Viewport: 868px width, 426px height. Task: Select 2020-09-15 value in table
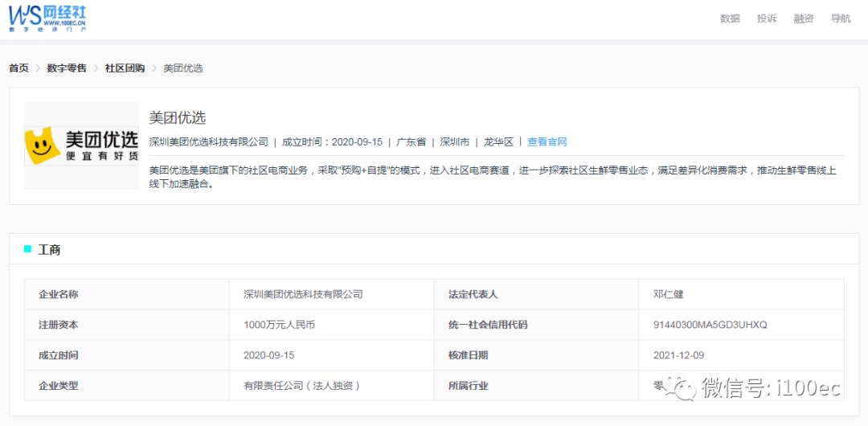tap(332, 355)
